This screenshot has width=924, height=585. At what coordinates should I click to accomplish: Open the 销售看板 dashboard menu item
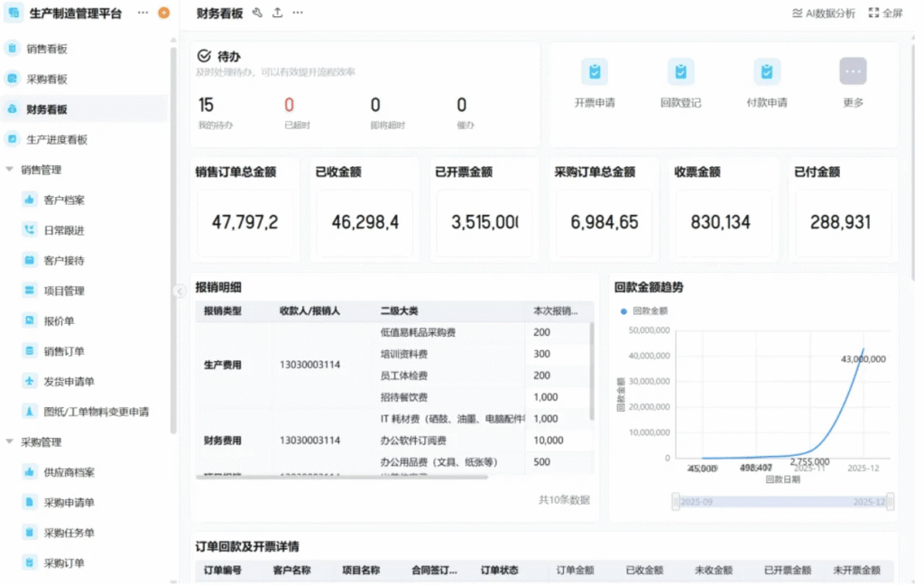pyautogui.click(x=47, y=49)
